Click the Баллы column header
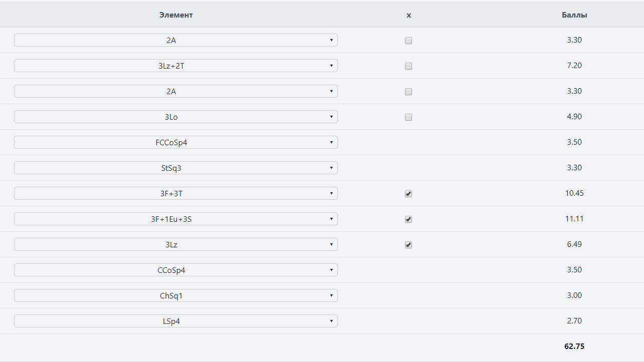The height and width of the screenshot is (362, 644). coord(574,15)
